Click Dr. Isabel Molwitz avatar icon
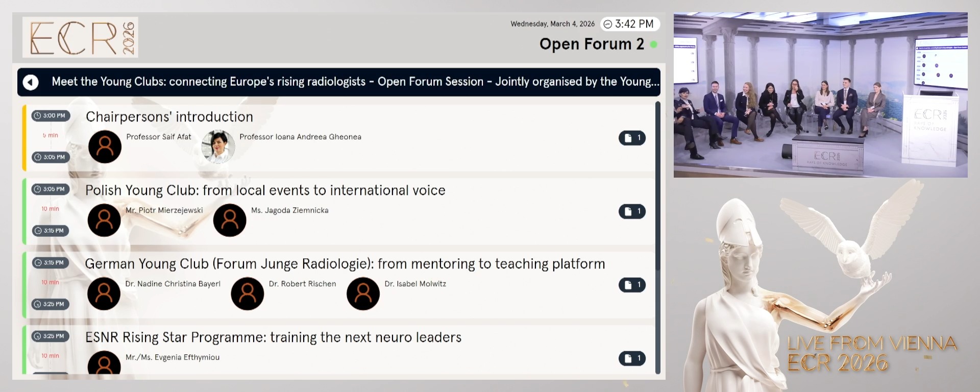 [x=363, y=294]
